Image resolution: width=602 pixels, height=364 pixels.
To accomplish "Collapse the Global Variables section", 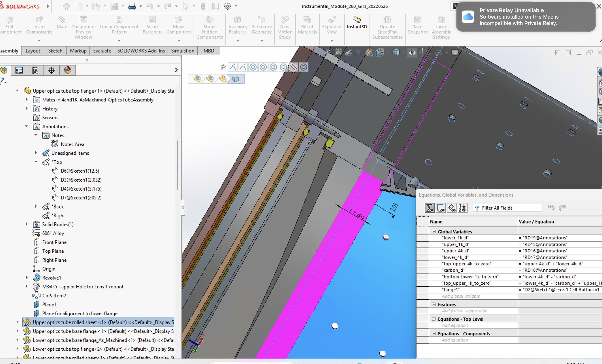I will 434,232.
